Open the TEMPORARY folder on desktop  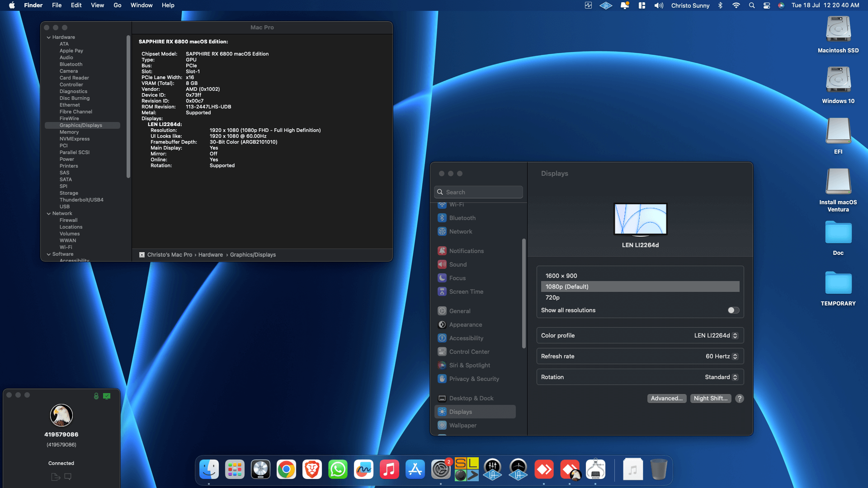838,284
